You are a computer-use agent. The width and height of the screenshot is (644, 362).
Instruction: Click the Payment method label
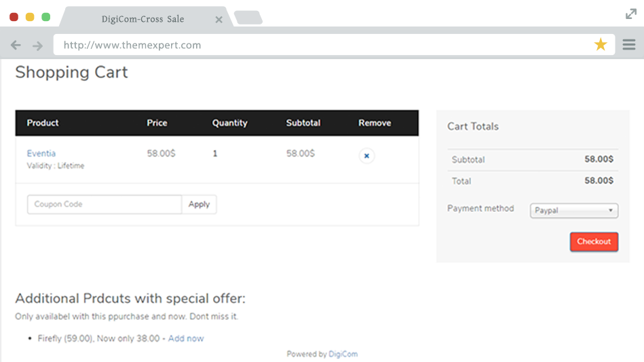[480, 209]
